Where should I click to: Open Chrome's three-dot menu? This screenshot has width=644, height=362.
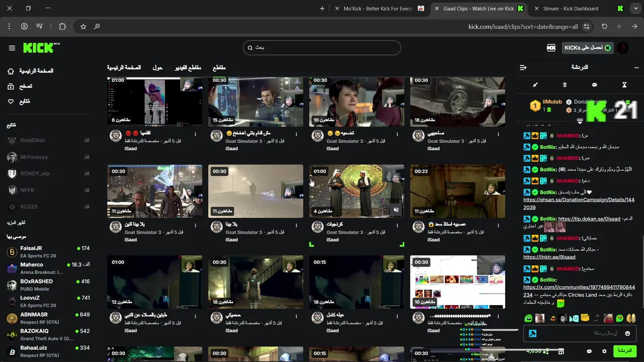click(x=9, y=26)
